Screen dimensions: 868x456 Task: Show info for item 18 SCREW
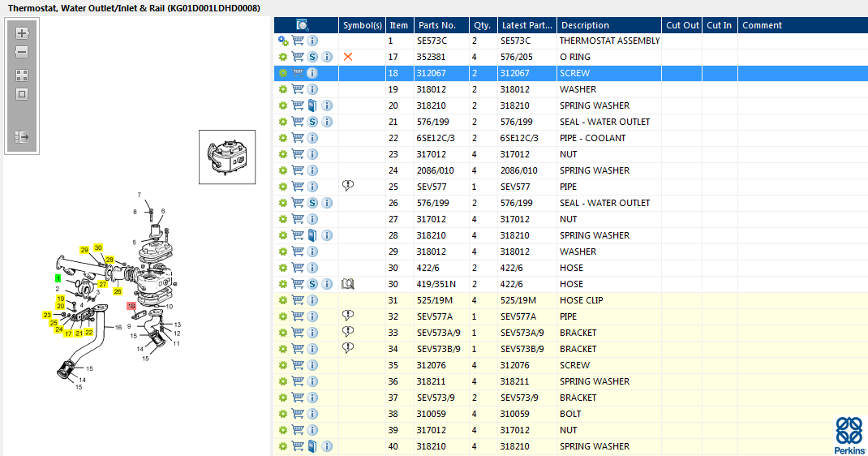point(312,73)
